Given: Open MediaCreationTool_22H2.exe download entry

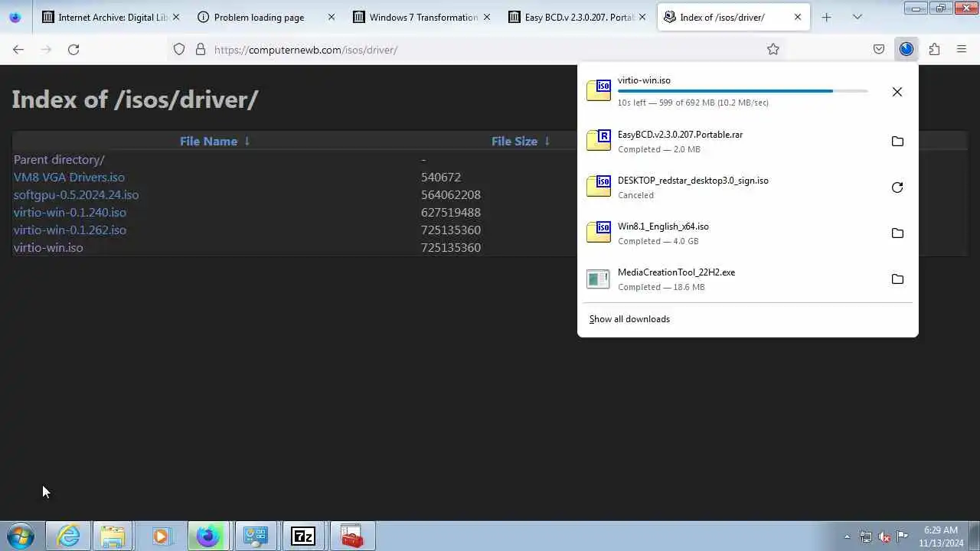Looking at the screenshot, I should point(730,279).
